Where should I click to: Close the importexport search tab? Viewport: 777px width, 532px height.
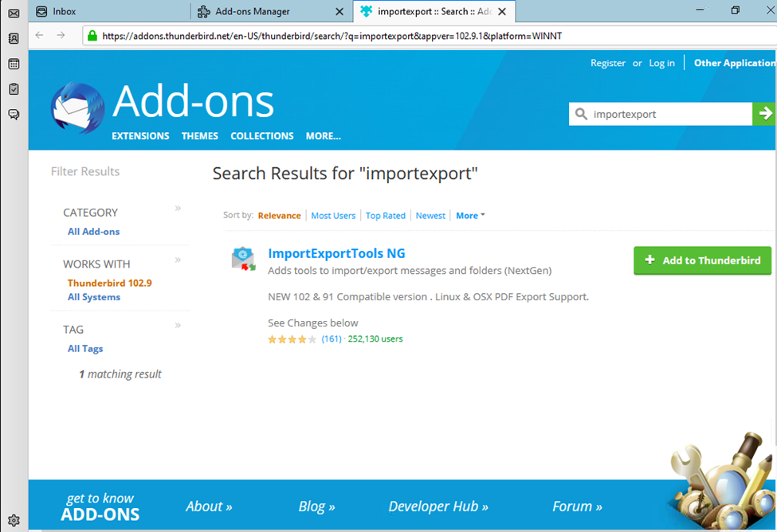(502, 11)
